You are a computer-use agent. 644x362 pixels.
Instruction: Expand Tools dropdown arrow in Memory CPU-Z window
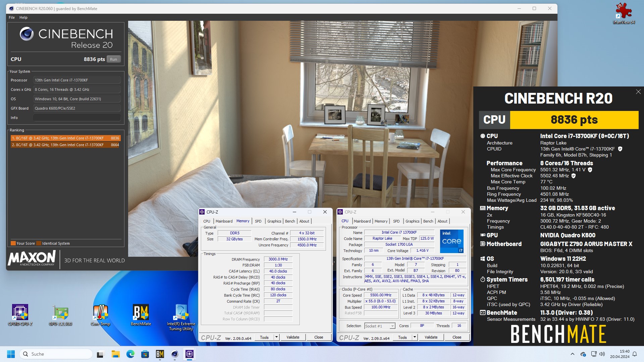coord(276,337)
